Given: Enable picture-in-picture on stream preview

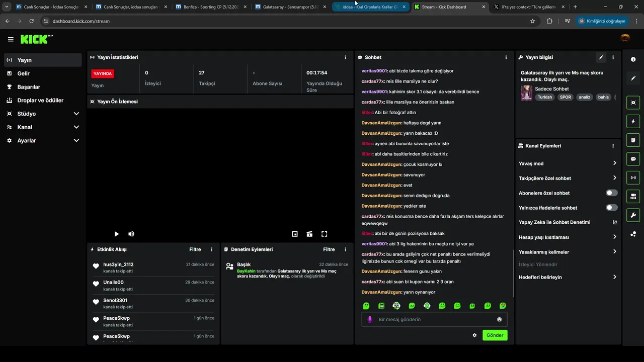Looking at the screenshot, I should 295,234.
